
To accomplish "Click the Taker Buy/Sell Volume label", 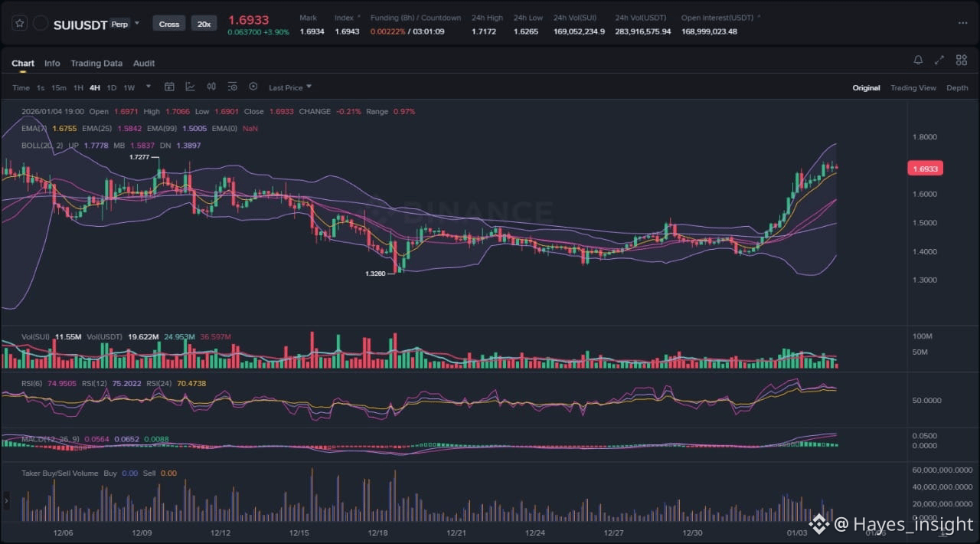I will tap(60, 474).
